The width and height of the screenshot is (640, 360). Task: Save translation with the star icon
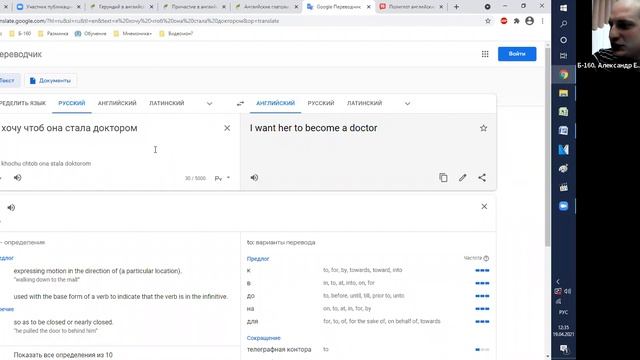pyautogui.click(x=483, y=128)
